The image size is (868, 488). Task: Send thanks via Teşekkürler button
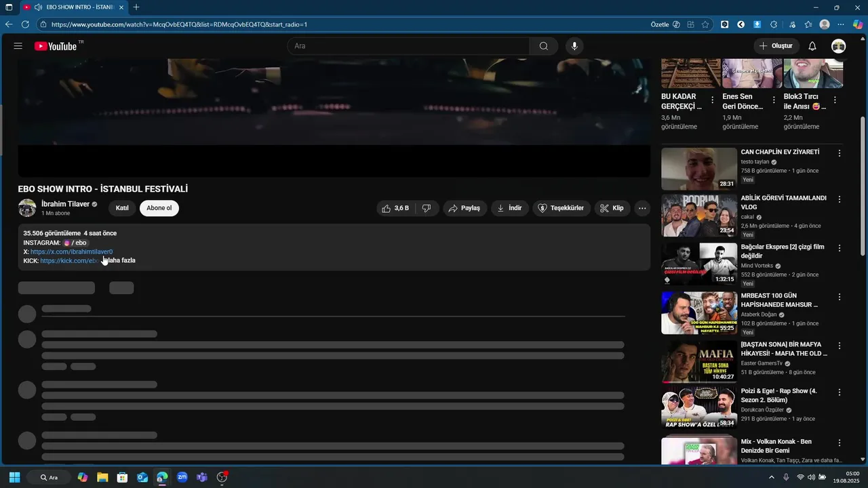[x=561, y=208]
